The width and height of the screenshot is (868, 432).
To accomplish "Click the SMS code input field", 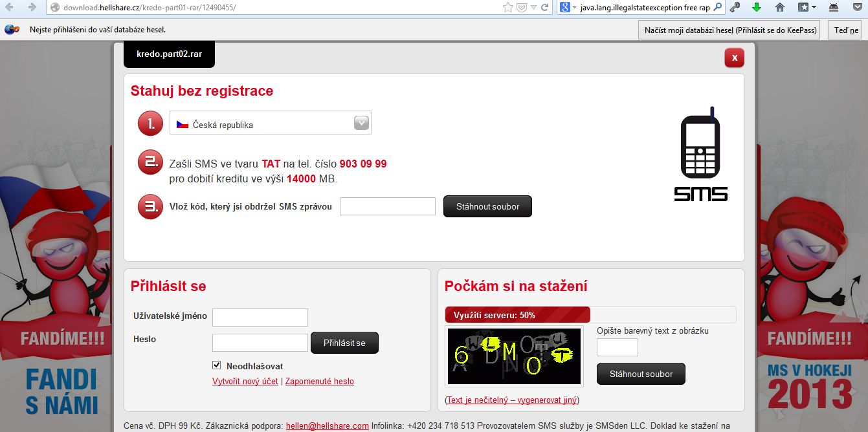I will pos(387,206).
